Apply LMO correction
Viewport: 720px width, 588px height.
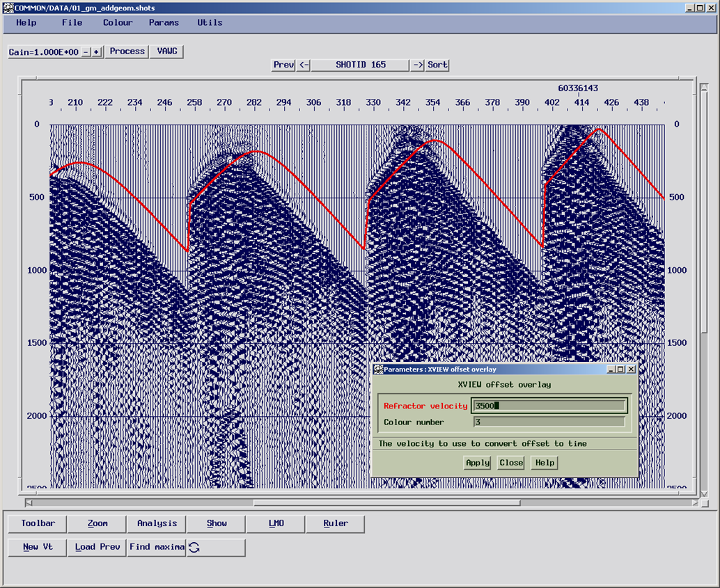(274, 523)
